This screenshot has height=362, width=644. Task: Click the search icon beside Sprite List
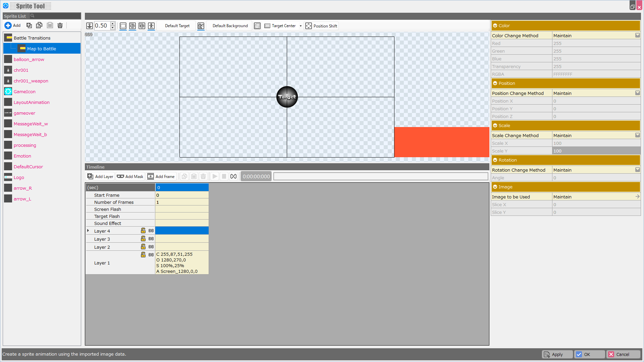click(33, 16)
